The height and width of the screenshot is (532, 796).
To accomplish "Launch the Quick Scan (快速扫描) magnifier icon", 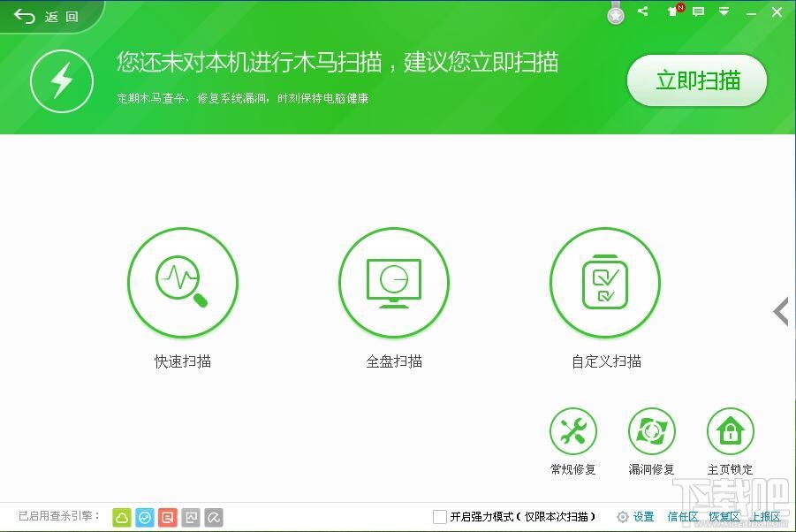I will tap(183, 281).
